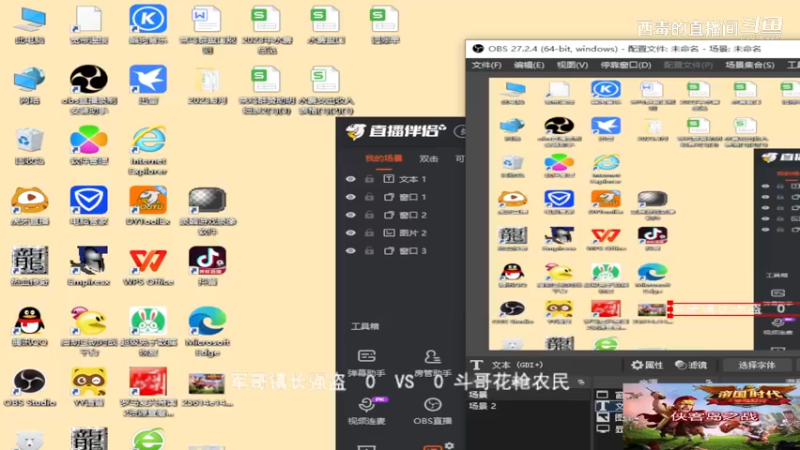This screenshot has width=800, height=450.
Task: Launch the OBS Studio desktop shortcut
Action: (30, 387)
